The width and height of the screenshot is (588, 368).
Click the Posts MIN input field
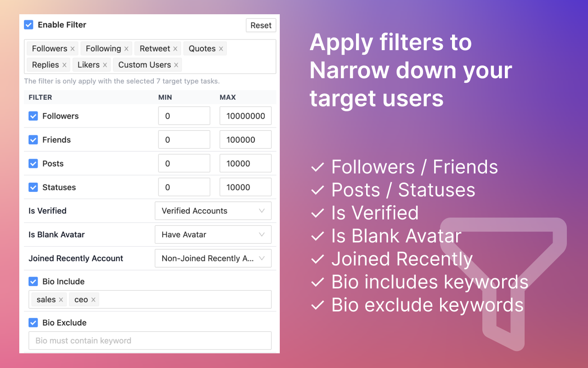point(184,163)
